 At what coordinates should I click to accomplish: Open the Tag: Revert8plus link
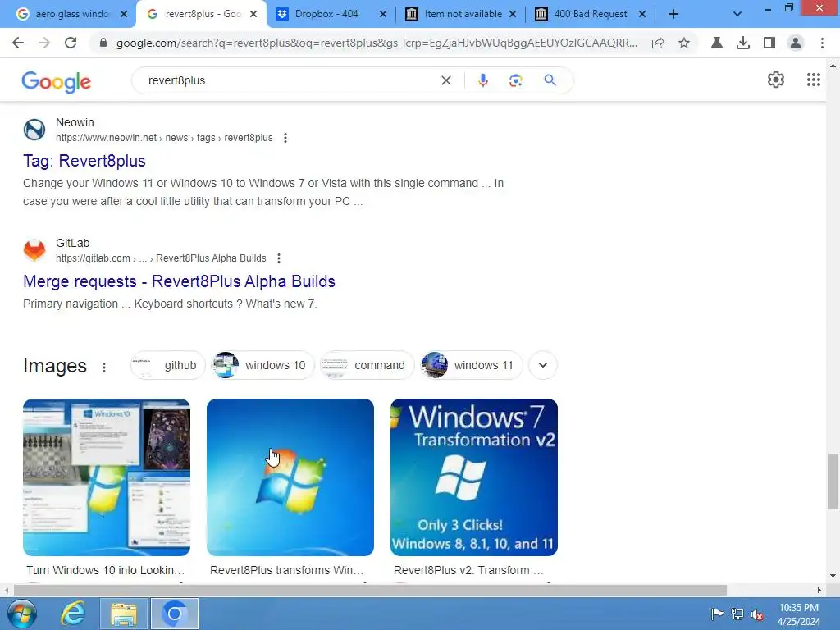84,161
